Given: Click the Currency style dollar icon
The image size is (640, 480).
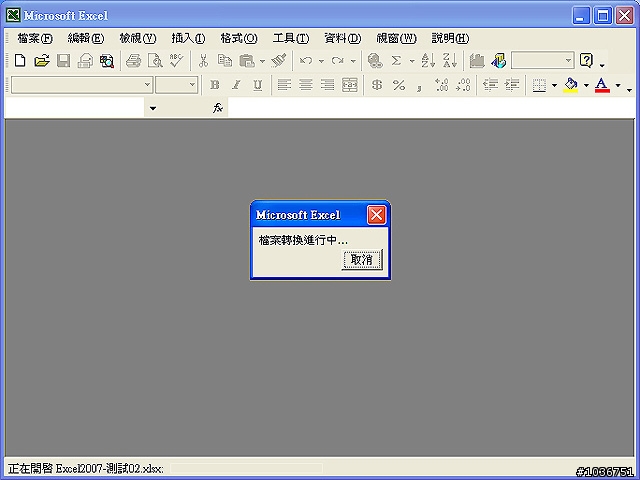Looking at the screenshot, I should (x=377, y=85).
